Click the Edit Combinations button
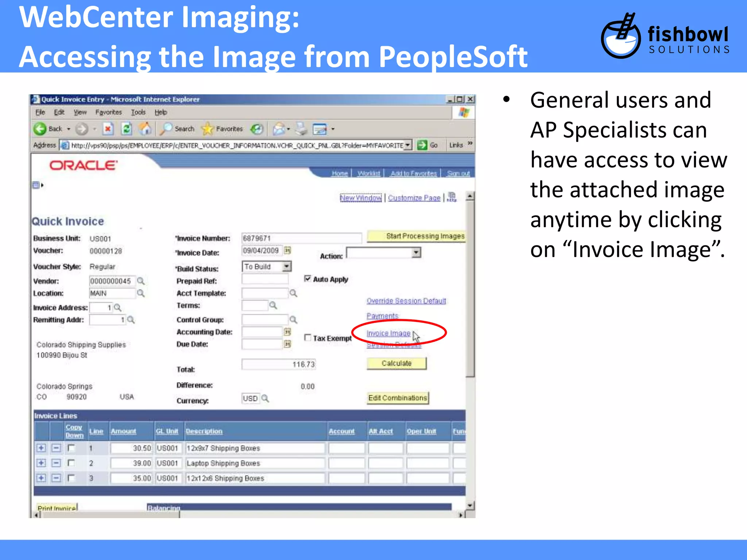This screenshot has width=747, height=560. 398,398
